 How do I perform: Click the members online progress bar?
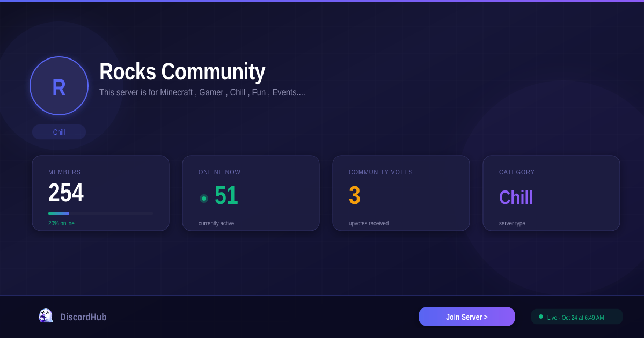[100, 214]
